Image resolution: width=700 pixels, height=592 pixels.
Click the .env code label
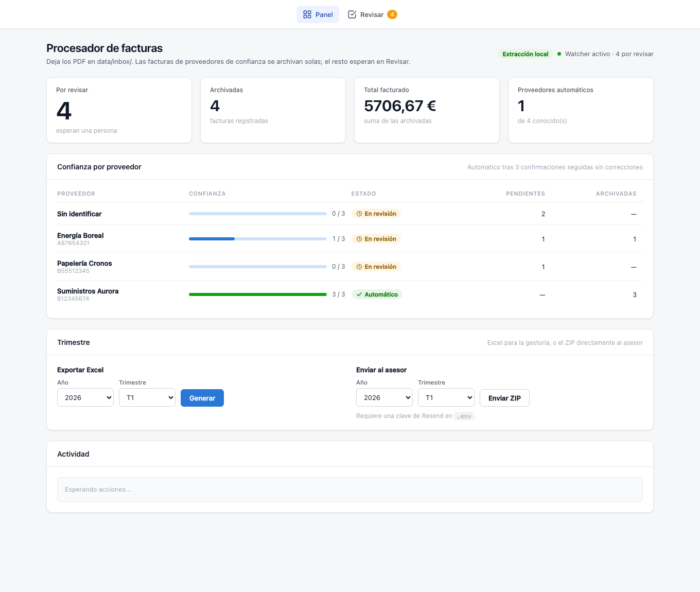[x=464, y=416]
